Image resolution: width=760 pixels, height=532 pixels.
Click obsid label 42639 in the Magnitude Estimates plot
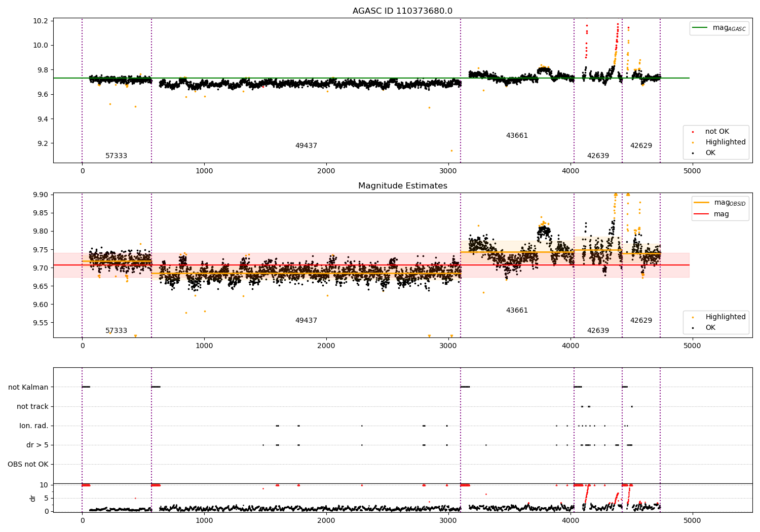coord(598,331)
